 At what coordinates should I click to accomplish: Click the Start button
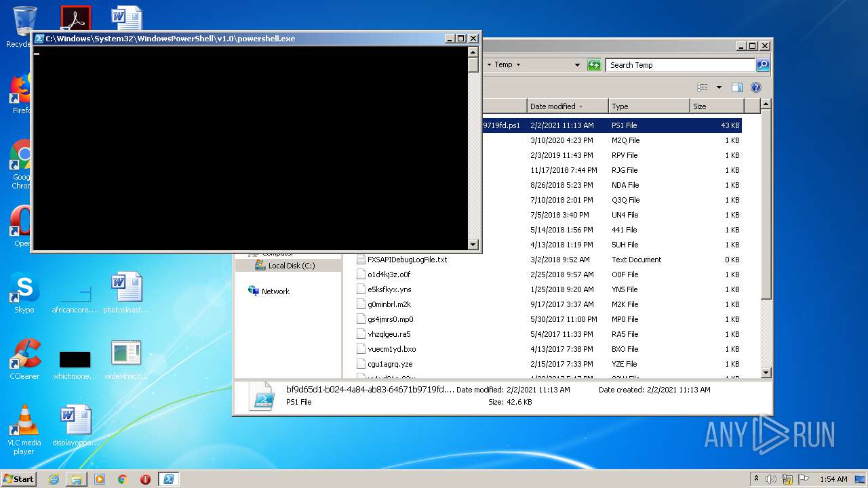(x=19, y=479)
